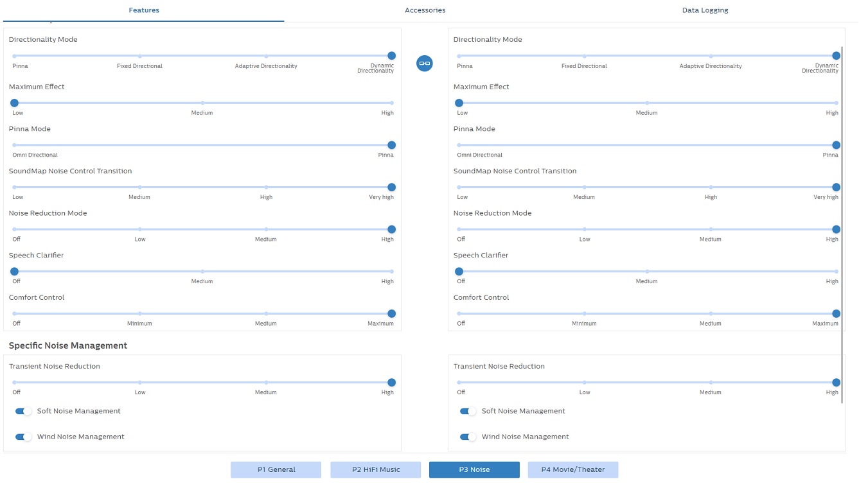This screenshot has width=868, height=488.
Task: Set left SoundMap Noise Control Transition to High
Action: coord(266,187)
